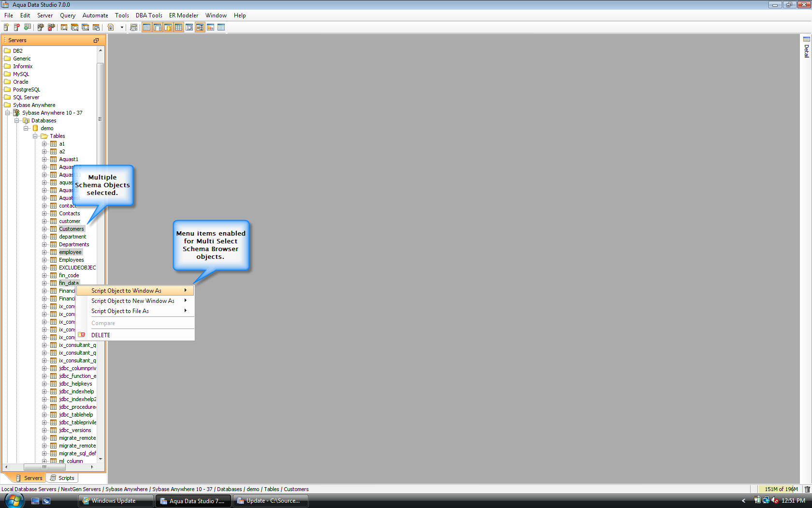The image size is (812, 508).
Task: Toggle the plain table grid toolbar button
Action: [178, 27]
